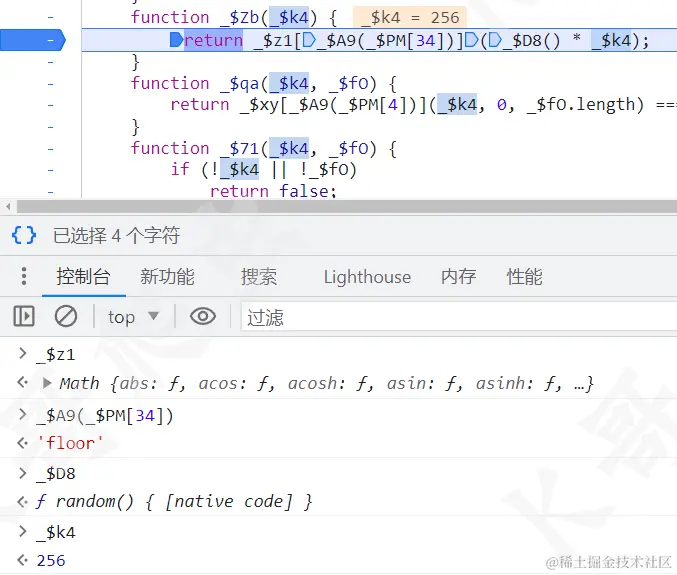
Task: Toggle the console sidebar panel icon
Action: [24, 316]
